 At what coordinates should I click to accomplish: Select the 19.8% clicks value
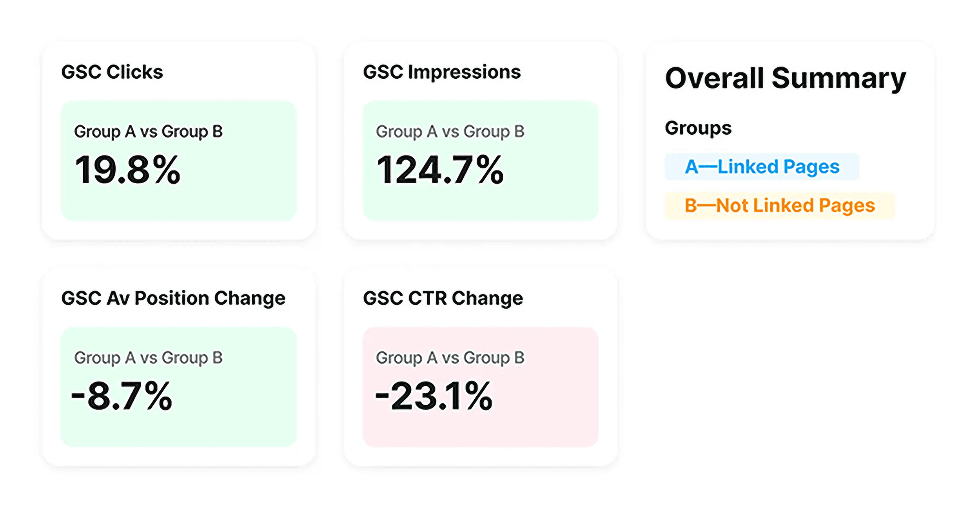tap(127, 170)
